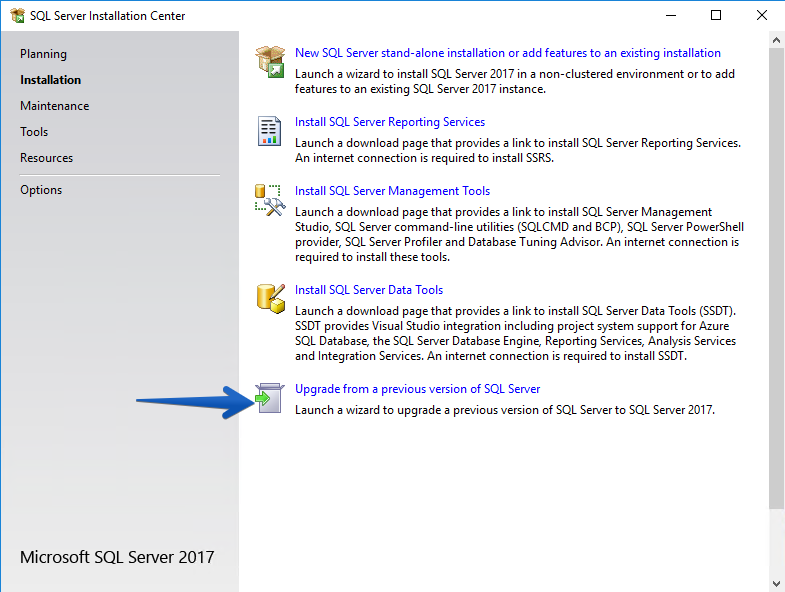Click Install SQL Server Data Tools link
This screenshot has width=785, height=592.
369,290
